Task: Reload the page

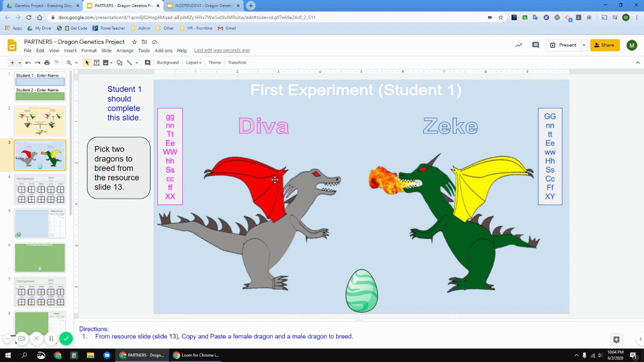Action: pyautogui.click(x=29, y=17)
